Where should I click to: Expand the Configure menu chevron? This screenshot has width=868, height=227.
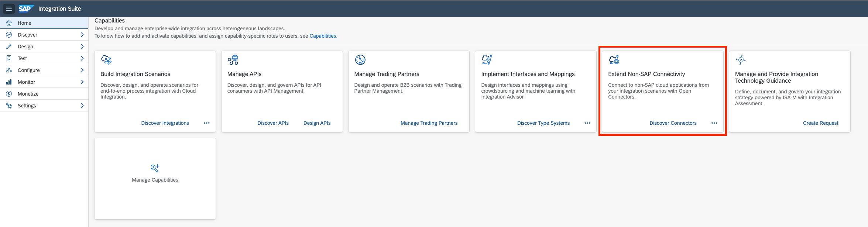tap(82, 70)
